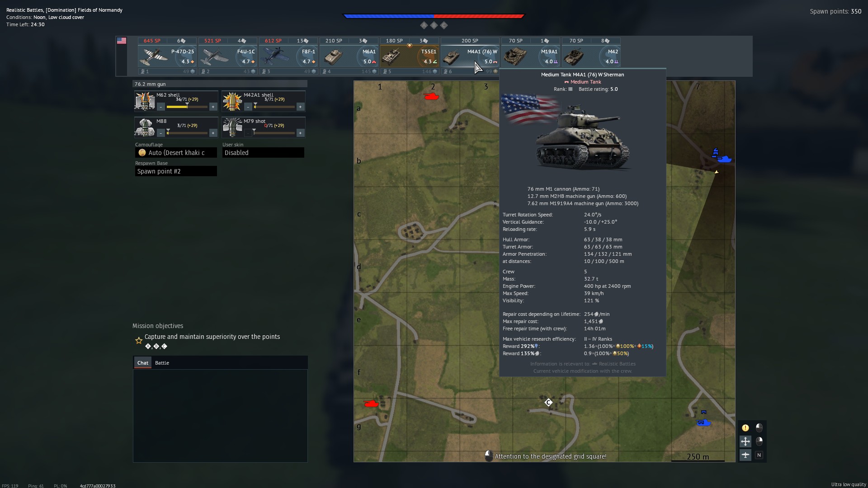
Task: Click the Spawn points: 350 text
Action: (x=835, y=11)
